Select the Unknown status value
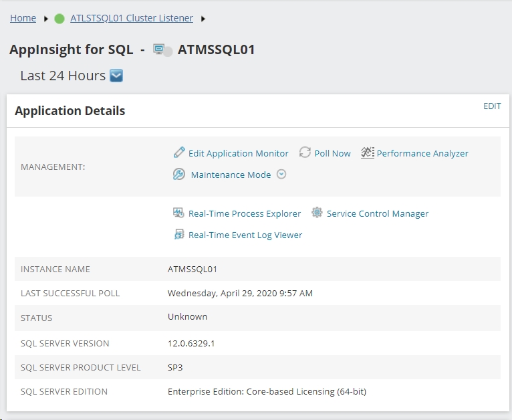This screenshot has height=420, width=512. point(187,316)
